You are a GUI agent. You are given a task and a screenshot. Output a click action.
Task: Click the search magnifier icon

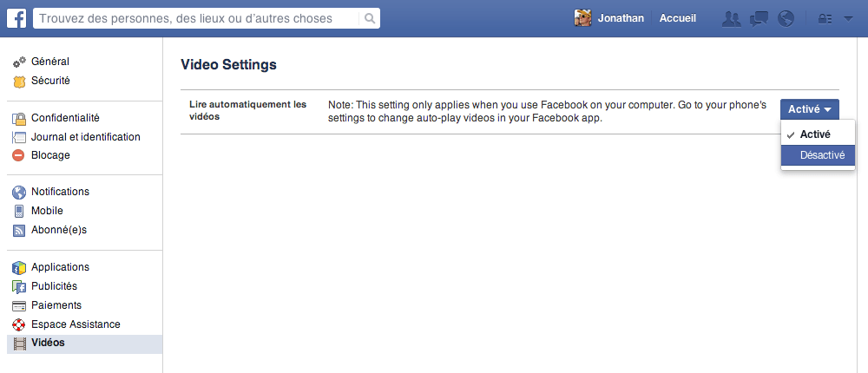pyautogui.click(x=369, y=18)
